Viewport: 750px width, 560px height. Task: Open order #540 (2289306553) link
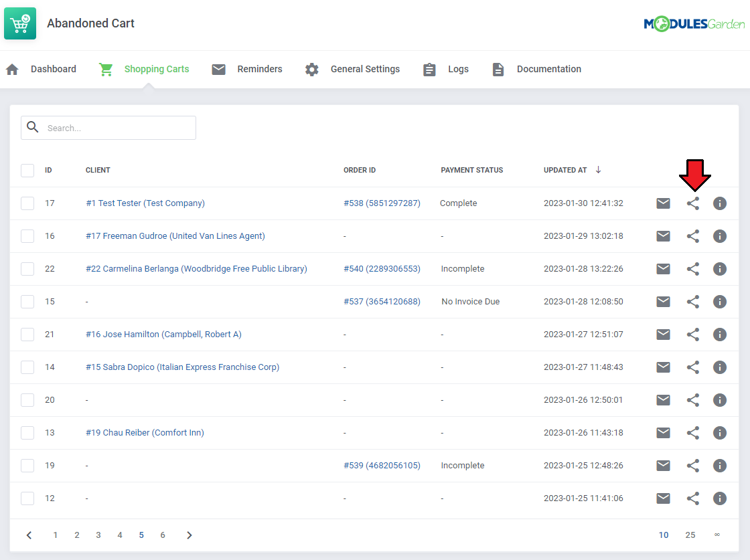[382, 268]
